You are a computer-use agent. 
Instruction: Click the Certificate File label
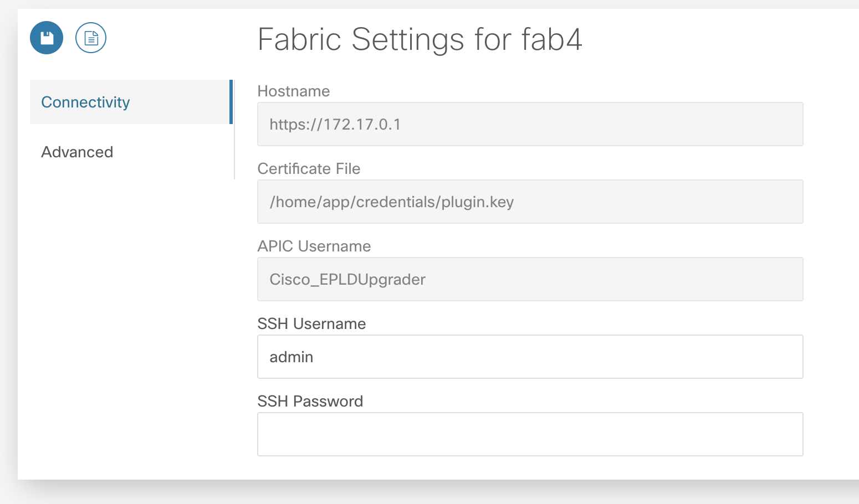309,168
